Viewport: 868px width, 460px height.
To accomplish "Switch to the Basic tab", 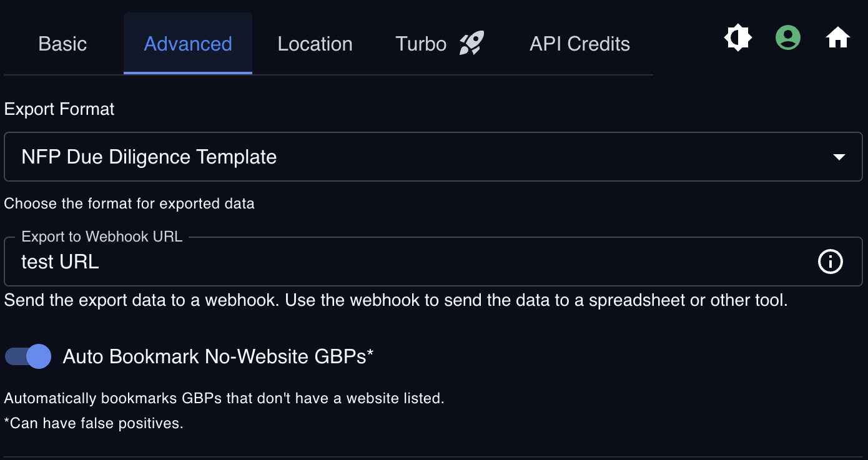I will pos(62,44).
